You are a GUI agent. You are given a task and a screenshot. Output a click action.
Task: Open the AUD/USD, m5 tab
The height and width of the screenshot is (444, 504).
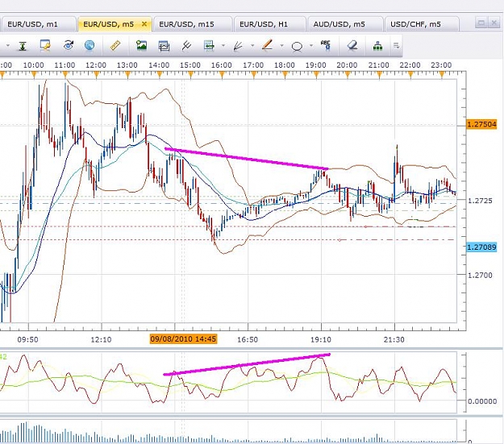pos(345,24)
